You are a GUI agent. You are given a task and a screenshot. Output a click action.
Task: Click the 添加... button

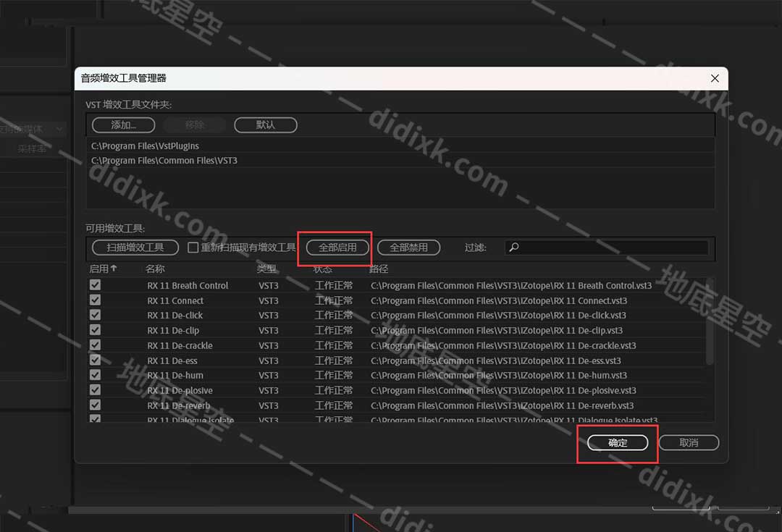pos(123,124)
